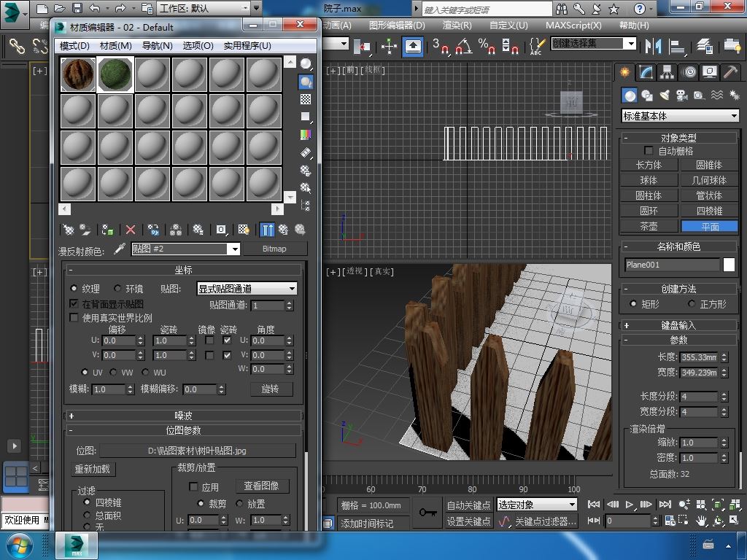Expand the 键盘输入 rollout
The height and width of the screenshot is (560, 747).
pos(678,325)
